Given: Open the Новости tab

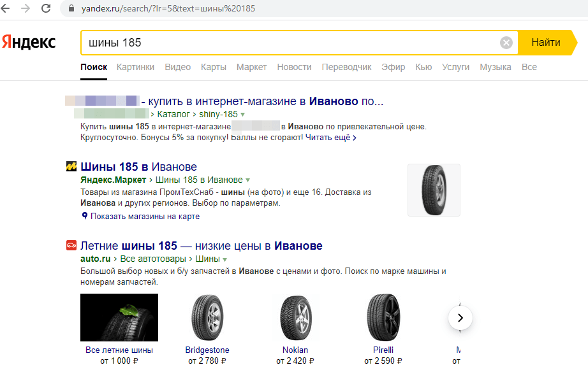Looking at the screenshot, I should pos(295,67).
